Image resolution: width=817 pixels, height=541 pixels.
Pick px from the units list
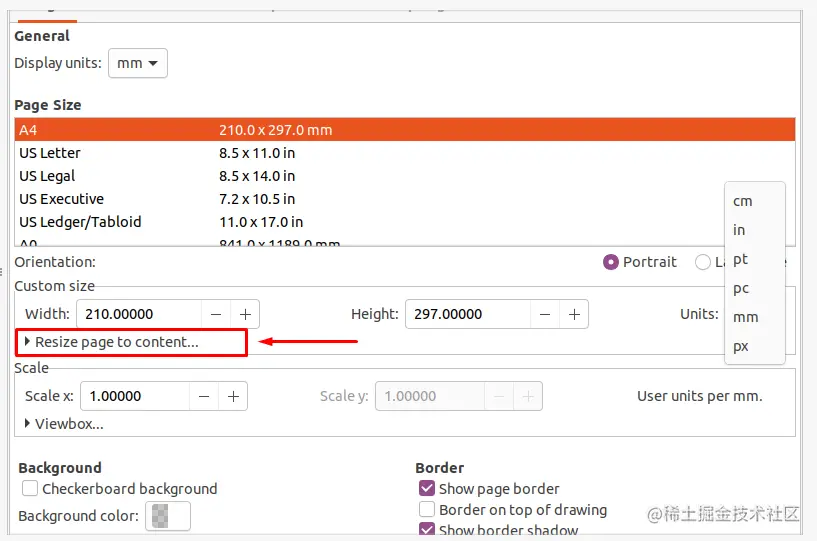coord(754,346)
